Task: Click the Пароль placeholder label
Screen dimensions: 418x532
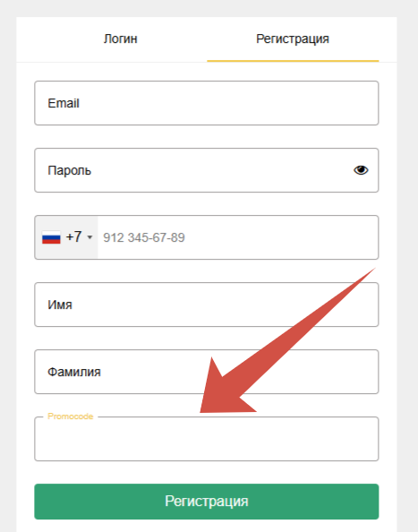Action: (69, 170)
